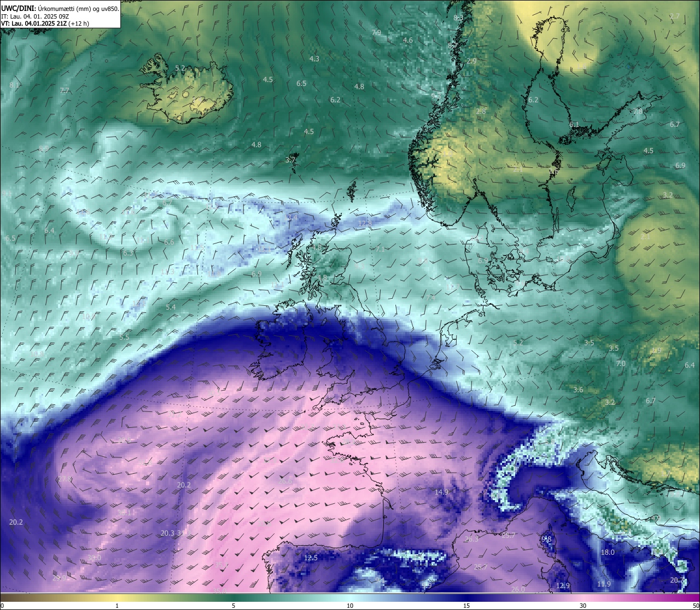Screen dimensions: 700x610
Task: Click the 5.5 value west of Ireland
Action: [x=124, y=337]
